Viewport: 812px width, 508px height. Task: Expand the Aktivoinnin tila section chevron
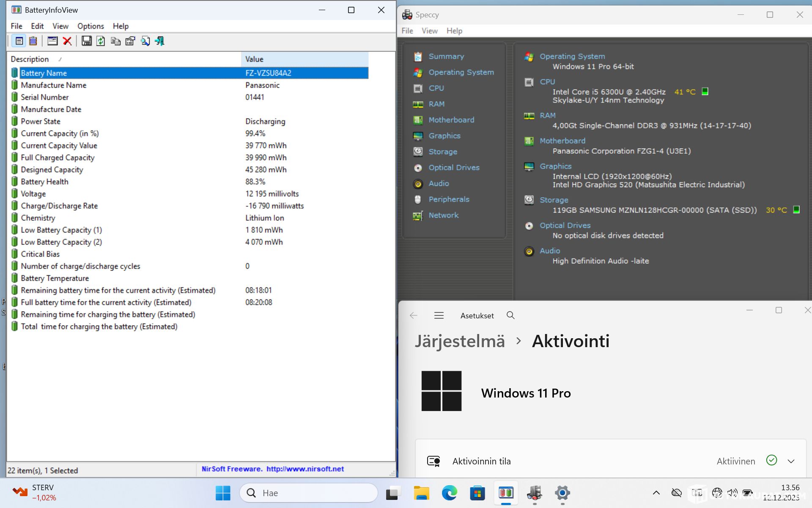click(x=791, y=461)
